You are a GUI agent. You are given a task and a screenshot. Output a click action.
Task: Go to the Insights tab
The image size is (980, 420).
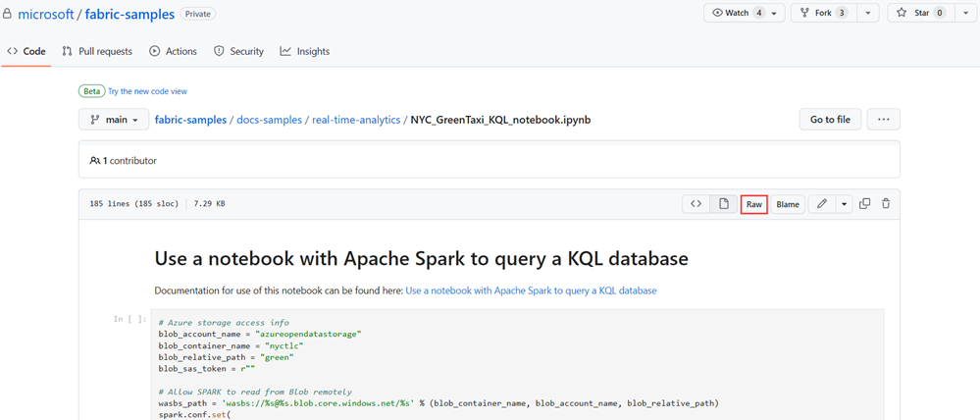click(304, 51)
